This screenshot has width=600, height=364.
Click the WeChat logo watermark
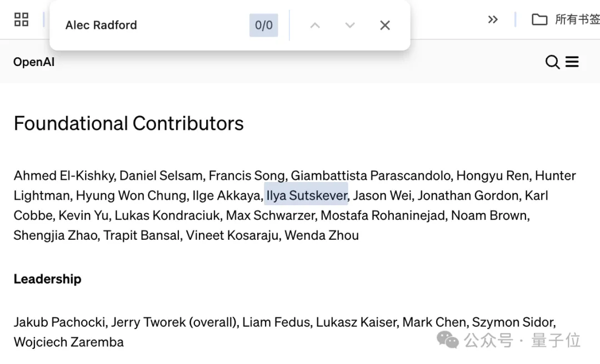pos(448,339)
